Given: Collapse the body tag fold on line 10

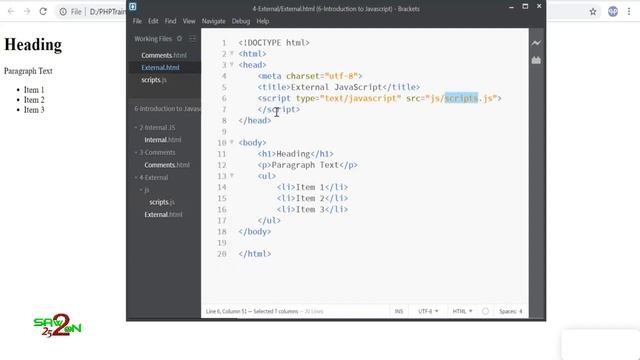Looking at the screenshot, I should (x=232, y=142).
